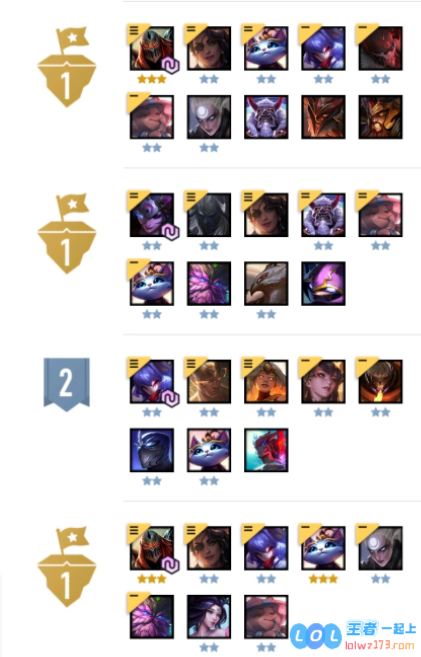Select the three-star Yuumi cat portrait
This screenshot has width=421, height=657.
coord(323,548)
